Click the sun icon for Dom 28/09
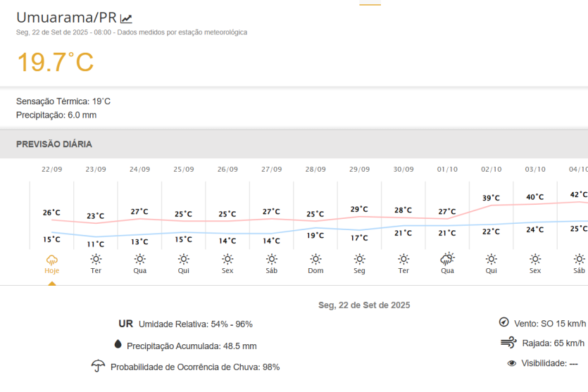Screen dimensions: 588x392 315,259
